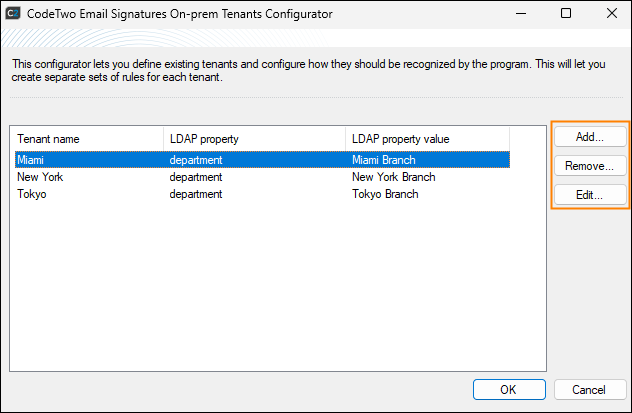632x413 pixels.
Task: Click the New York Branch value cell
Action: (x=393, y=177)
